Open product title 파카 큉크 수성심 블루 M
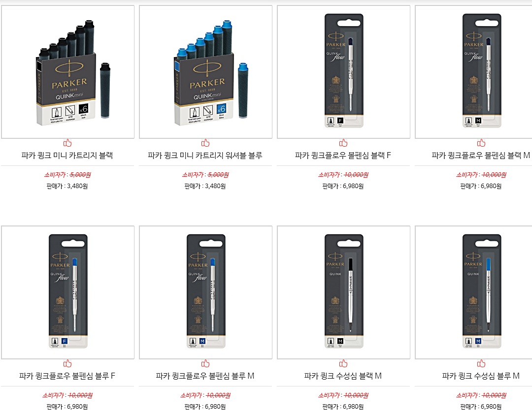 pos(481,376)
